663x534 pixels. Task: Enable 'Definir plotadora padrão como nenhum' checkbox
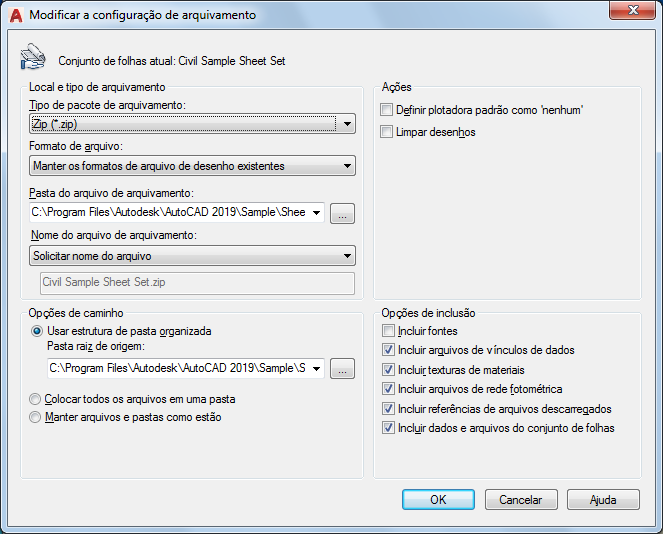click(x=386, y=110)
